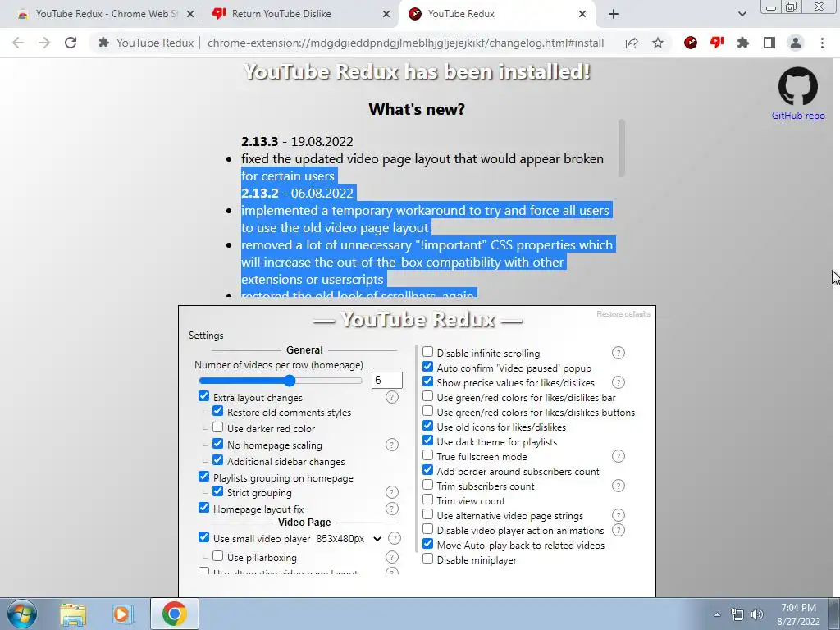Go back with the back arrow
The width and height of the screenshot is (840, 630).
point(18,43)
